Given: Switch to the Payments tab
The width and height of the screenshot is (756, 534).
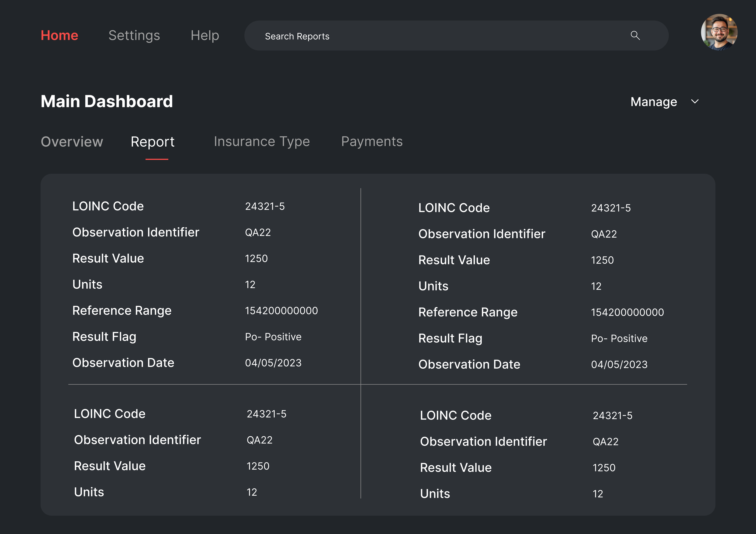Looking at the screenshot, I should (x=372, y=142).
